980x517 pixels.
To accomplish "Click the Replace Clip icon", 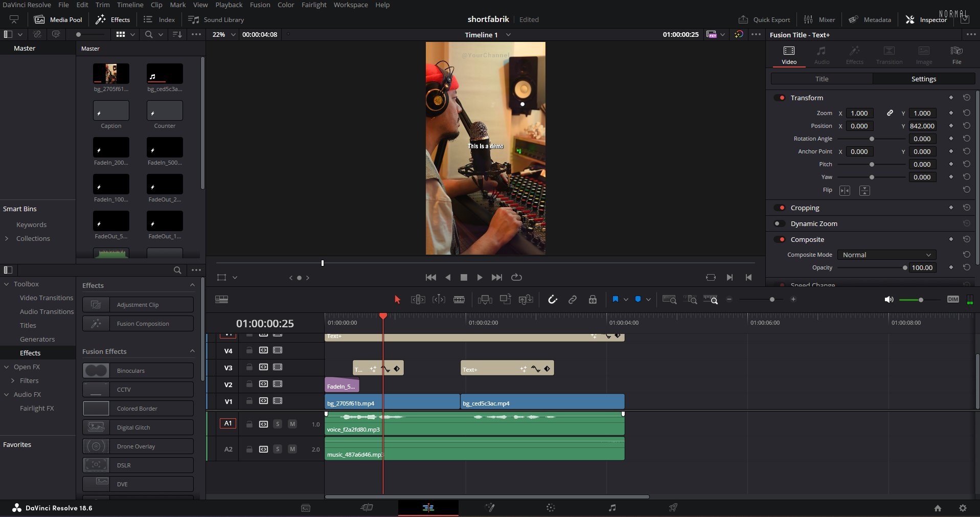I will coord(526,300).
